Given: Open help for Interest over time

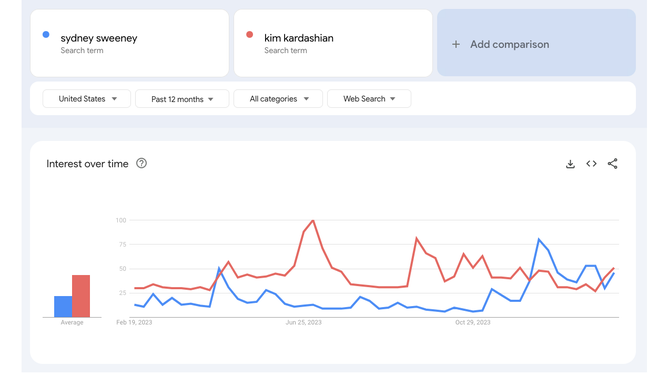Looking at the screenshot, I should click(141, 164).
